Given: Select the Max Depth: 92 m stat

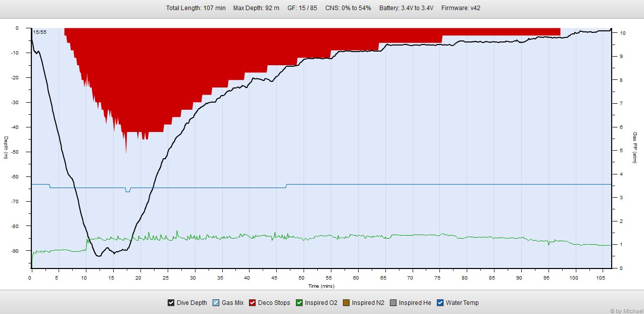Looking at the screenshot, I should coord(256,8).
